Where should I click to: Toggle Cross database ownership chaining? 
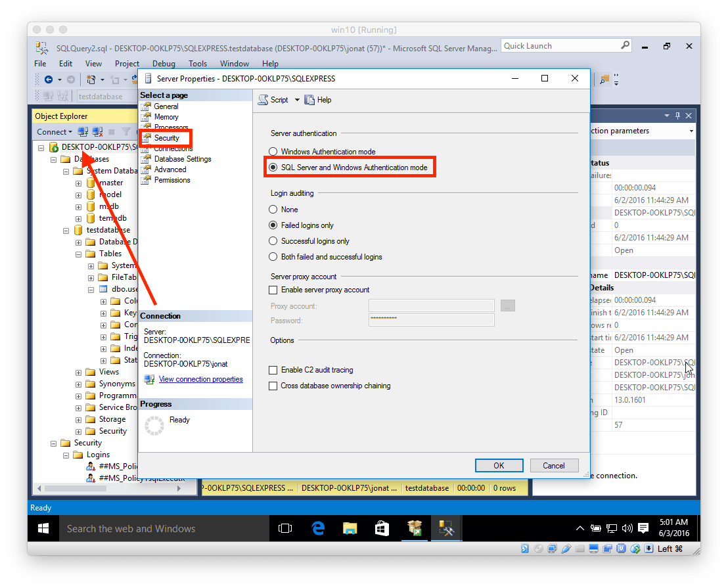(x=273, y=386)
